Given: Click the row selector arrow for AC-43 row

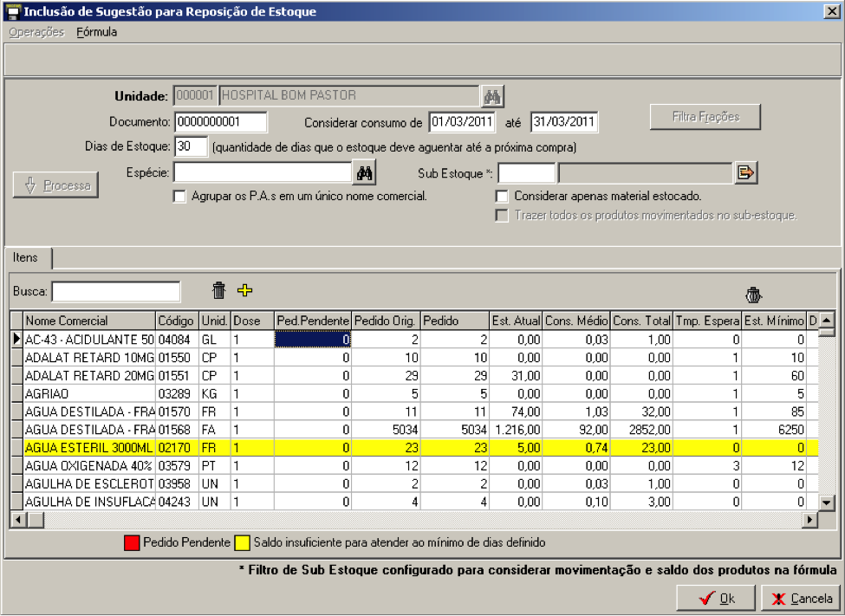Looking at the screenshot, I should 16,340.
